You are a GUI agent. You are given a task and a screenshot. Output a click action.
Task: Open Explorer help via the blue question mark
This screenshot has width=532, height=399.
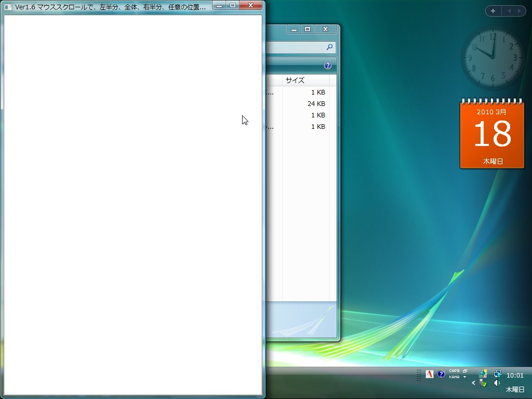[327, 65]
